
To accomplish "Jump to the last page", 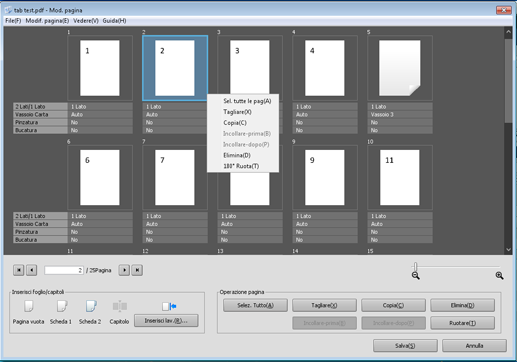I will [137, 270].
